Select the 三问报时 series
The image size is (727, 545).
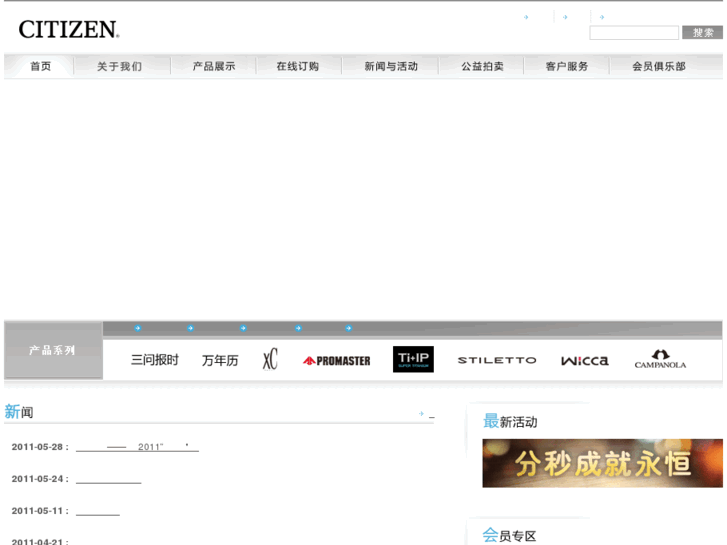pos(155,360)
